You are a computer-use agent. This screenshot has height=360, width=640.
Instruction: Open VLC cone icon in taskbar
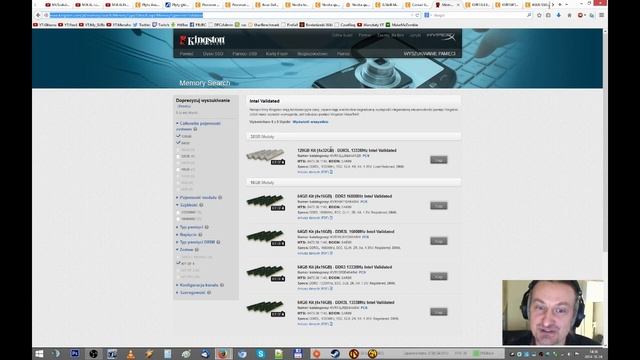point(131,354)
